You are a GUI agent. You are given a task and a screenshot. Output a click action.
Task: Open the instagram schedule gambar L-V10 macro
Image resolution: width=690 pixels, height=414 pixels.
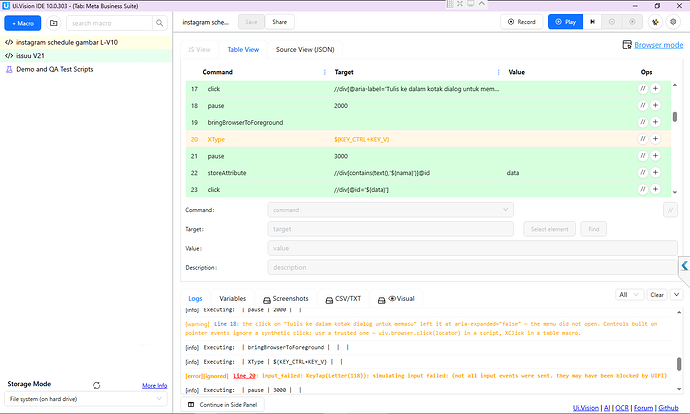pos(86,42)
